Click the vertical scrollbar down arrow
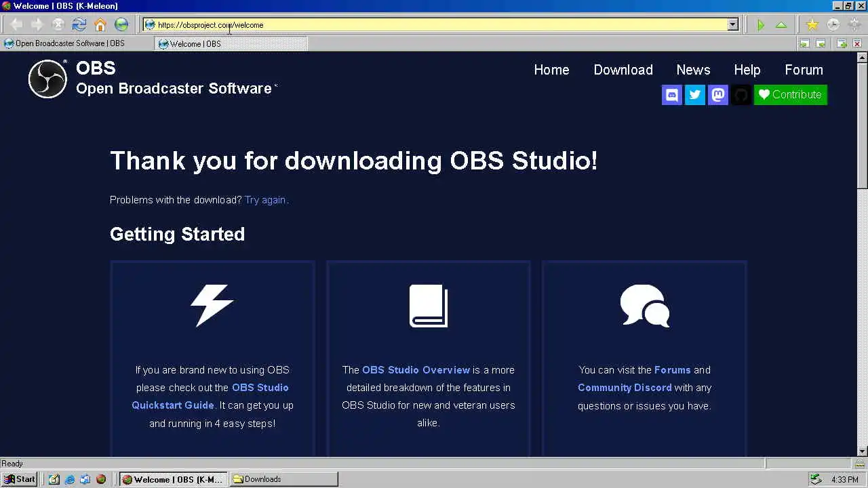The height and width of the screenshot is (488, 868). [863, 451]
